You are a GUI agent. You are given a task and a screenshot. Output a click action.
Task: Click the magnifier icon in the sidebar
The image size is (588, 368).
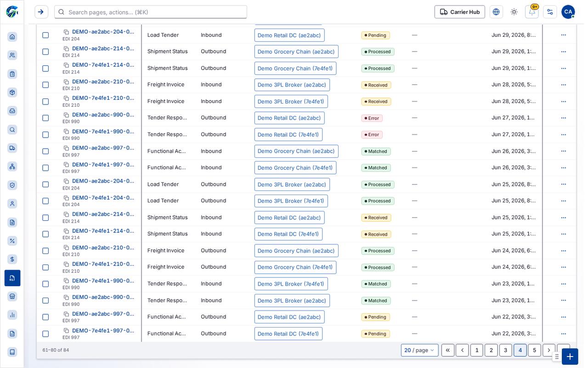pos(12,130)
